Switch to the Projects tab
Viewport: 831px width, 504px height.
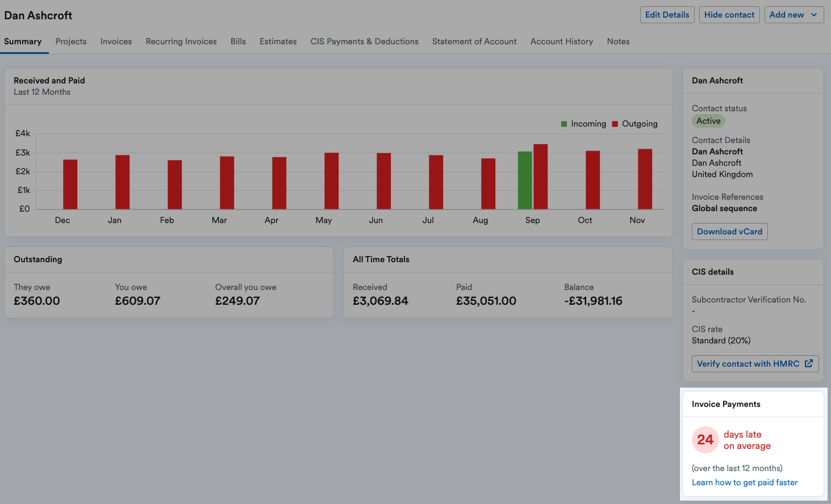coord(71,41)
